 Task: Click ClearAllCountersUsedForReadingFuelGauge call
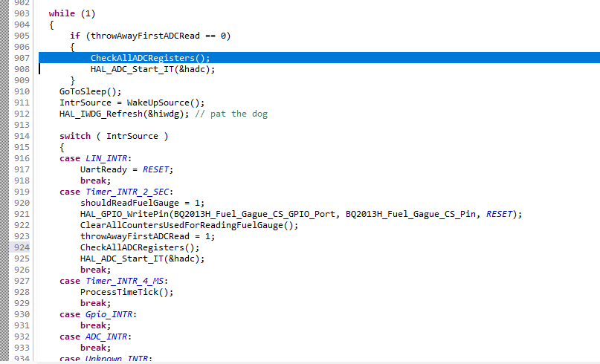[x=189, y=225]
